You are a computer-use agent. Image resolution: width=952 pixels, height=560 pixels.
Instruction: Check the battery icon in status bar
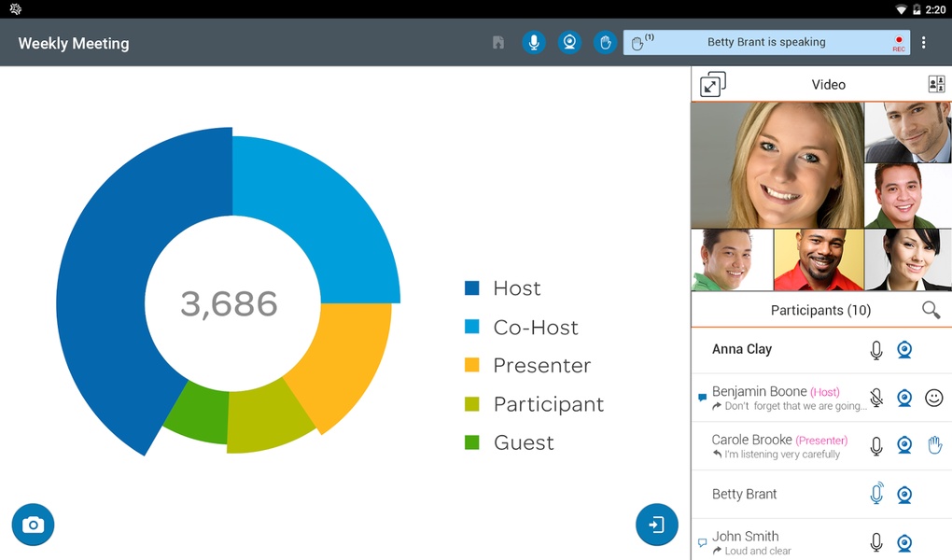(917, 9)
